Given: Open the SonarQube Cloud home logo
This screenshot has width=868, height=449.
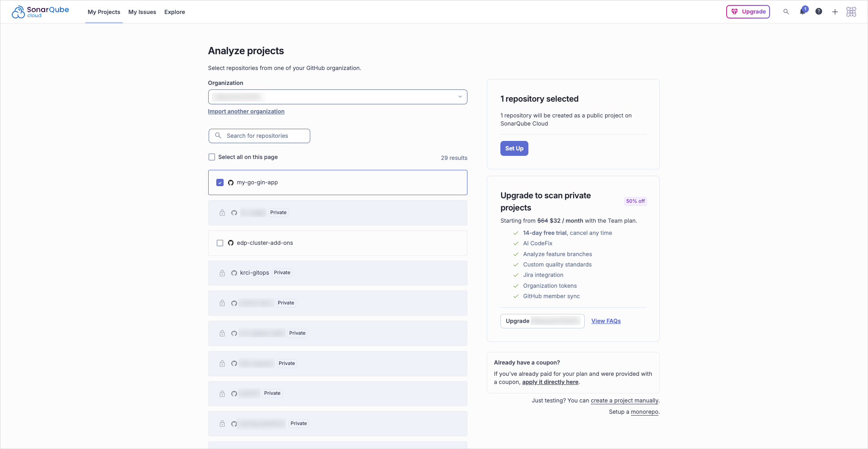Looking at the screenshot, I should click(x=40, y=12).
